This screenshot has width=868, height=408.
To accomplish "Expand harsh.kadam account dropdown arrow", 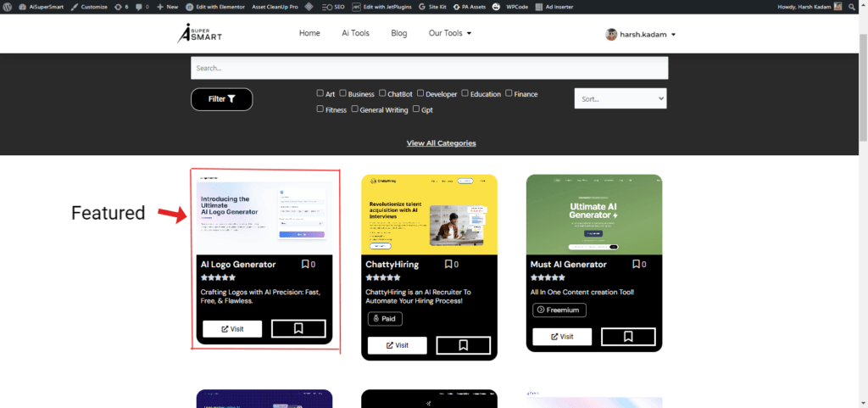I will (673, 35).
